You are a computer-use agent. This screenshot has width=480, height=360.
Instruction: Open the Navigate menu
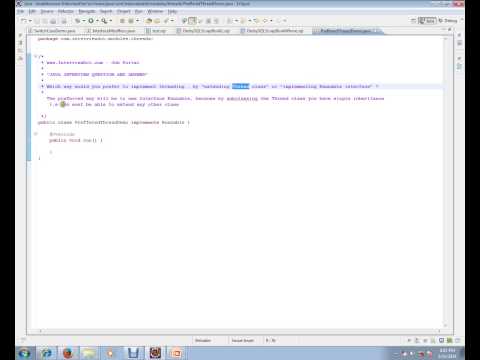tap(87, 11)
